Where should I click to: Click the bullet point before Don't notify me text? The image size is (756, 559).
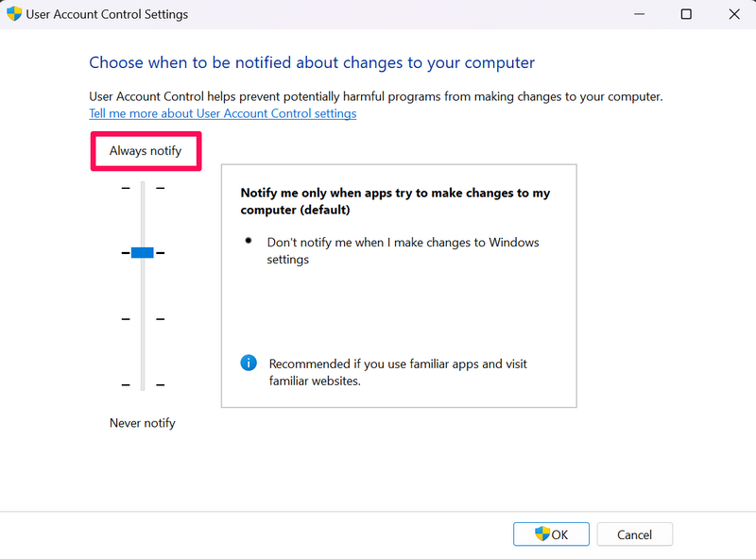click(249, 241)
